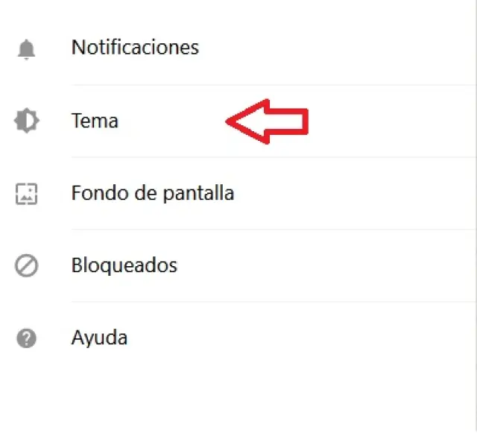The width and height of the screenshot is (477, 448).
Task: Go to the Bloqueados list
Action: tap(124, 265)
